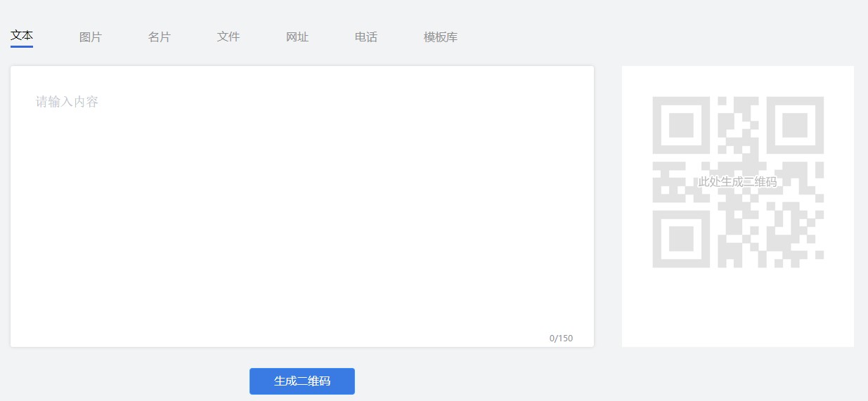The image size is (868, 401).
Task: Click QR placeholder's top-left finder square
Action: pos(682,125)
